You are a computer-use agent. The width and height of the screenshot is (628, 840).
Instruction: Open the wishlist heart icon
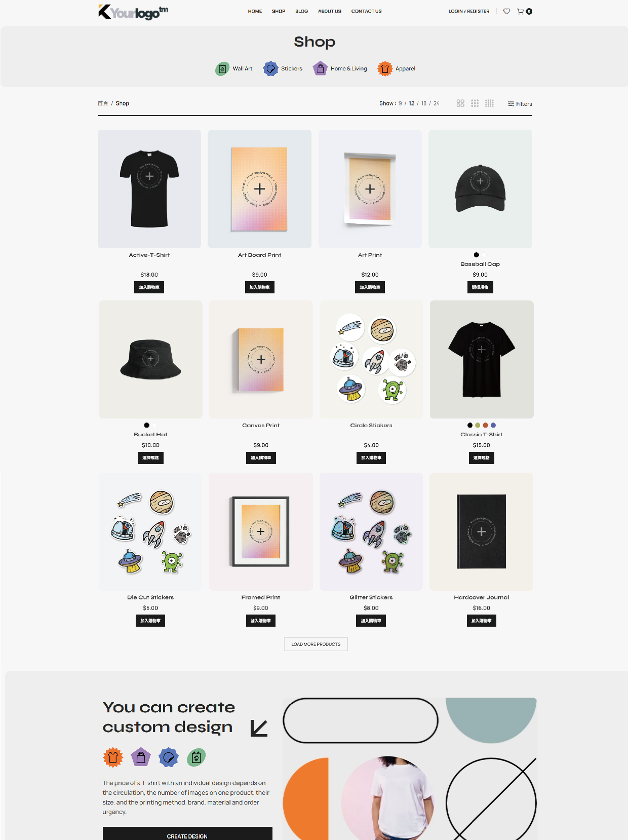[x=506, y=11]
